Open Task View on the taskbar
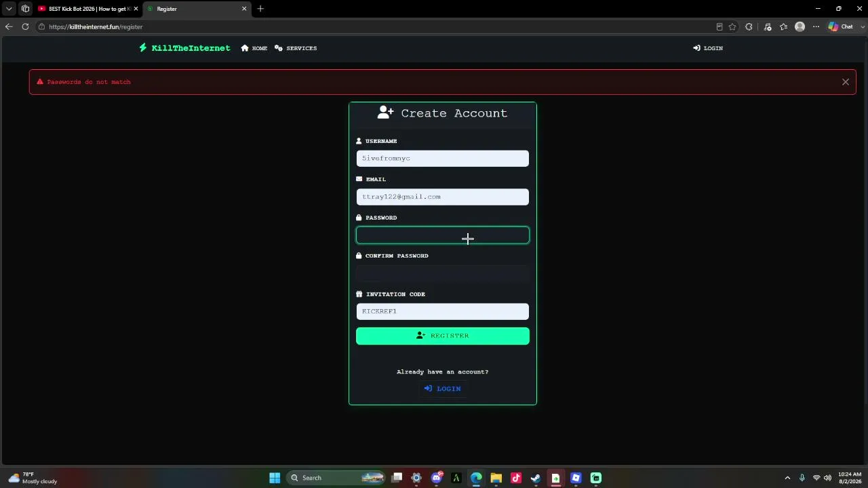868x488 pixels. click(x=397, y=478)
